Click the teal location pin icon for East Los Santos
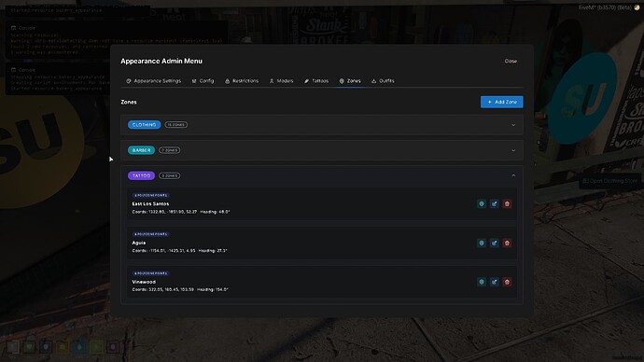The image size is (644, 362). pos(482,204)
